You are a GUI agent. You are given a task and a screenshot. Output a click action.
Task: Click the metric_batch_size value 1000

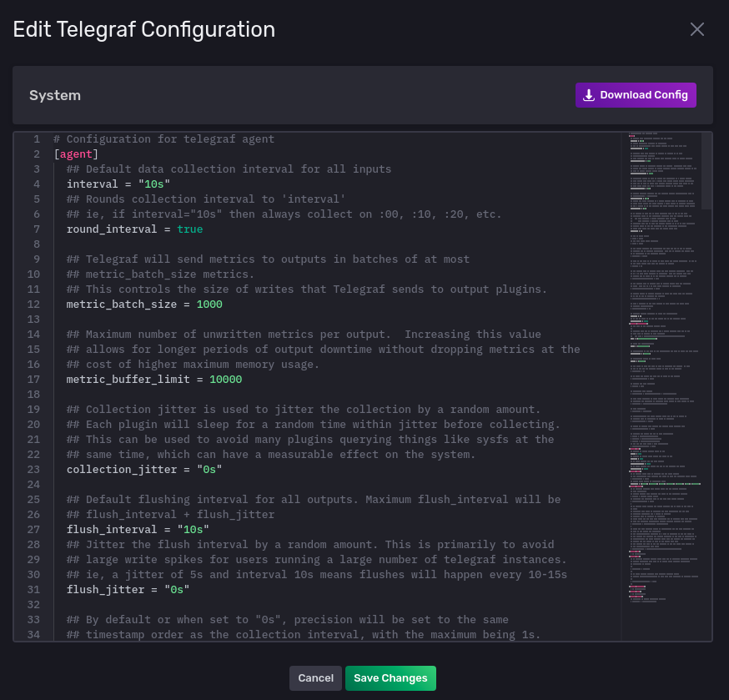click(209, 305)
